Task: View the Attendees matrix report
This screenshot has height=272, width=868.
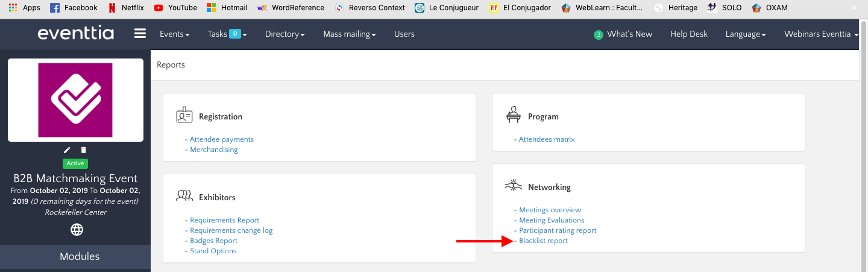Action: tap(547, 139)
